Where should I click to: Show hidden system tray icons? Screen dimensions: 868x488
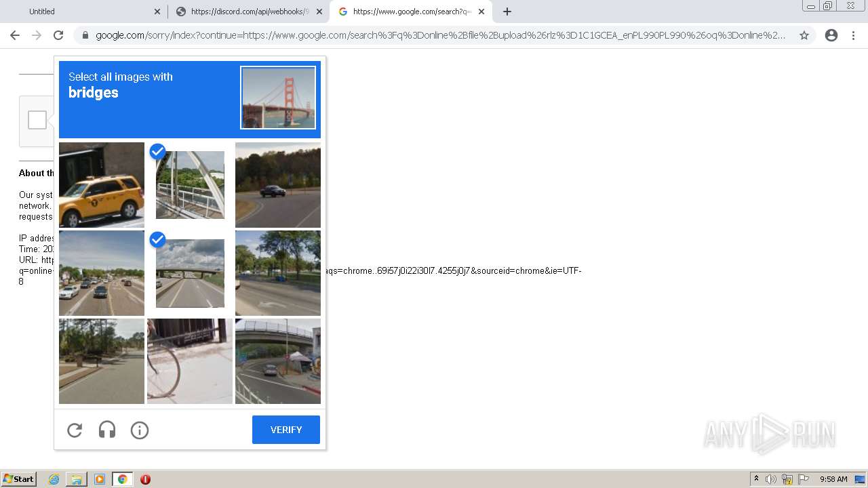[x=757, y=479]
